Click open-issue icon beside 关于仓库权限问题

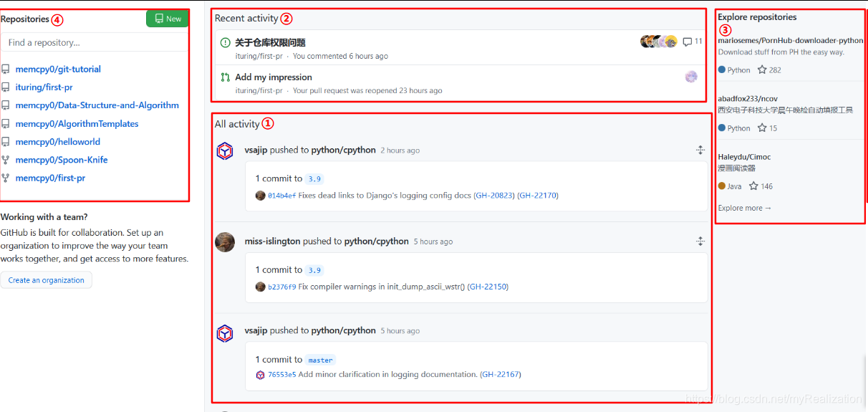click(225, 42)
